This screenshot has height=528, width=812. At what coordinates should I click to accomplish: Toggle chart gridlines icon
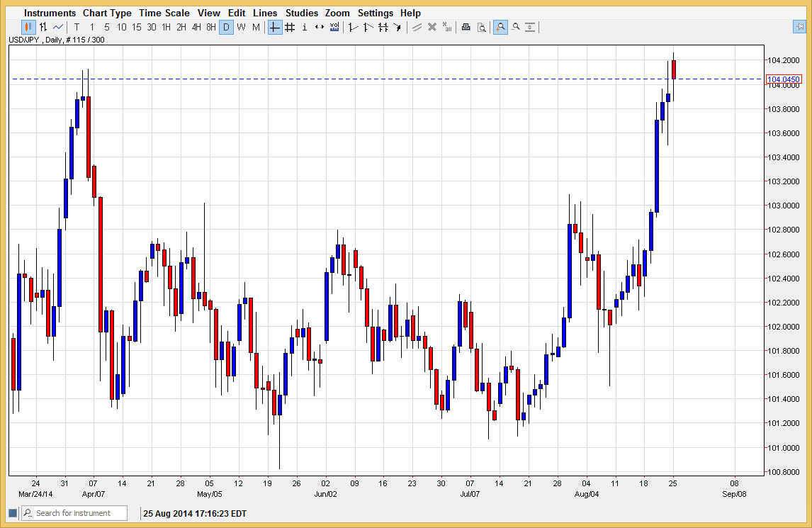pyautogui.click(x=291, y=27)
